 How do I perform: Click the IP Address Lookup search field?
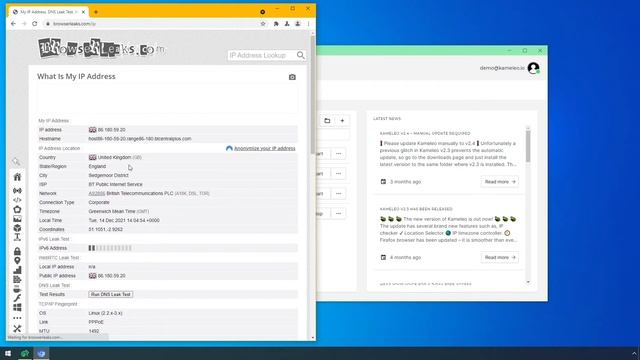pos(262,55)
